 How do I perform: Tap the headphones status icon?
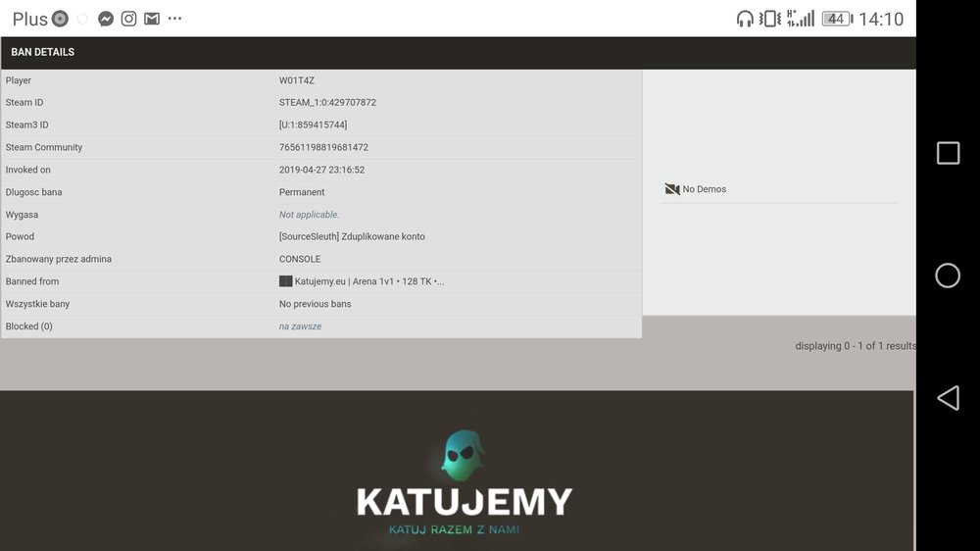coord(745,19)
